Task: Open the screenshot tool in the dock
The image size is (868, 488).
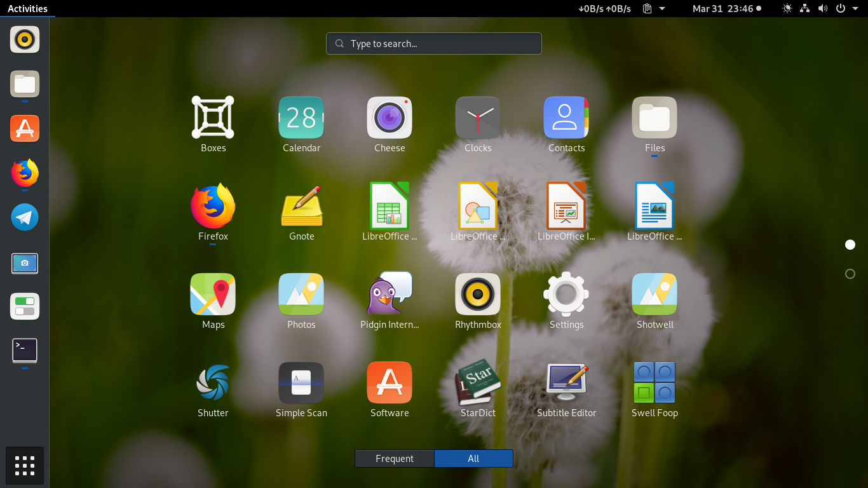Action: pos(25,262)
